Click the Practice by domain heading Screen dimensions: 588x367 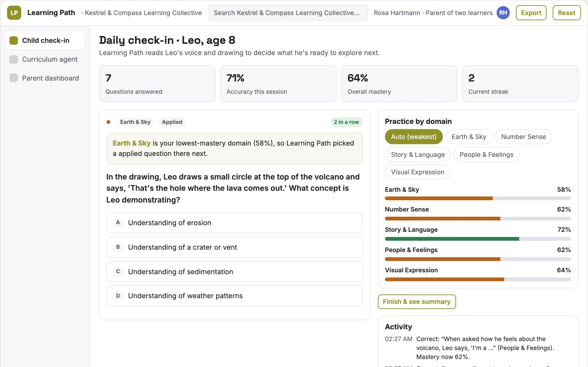click(x=418, y=121)
